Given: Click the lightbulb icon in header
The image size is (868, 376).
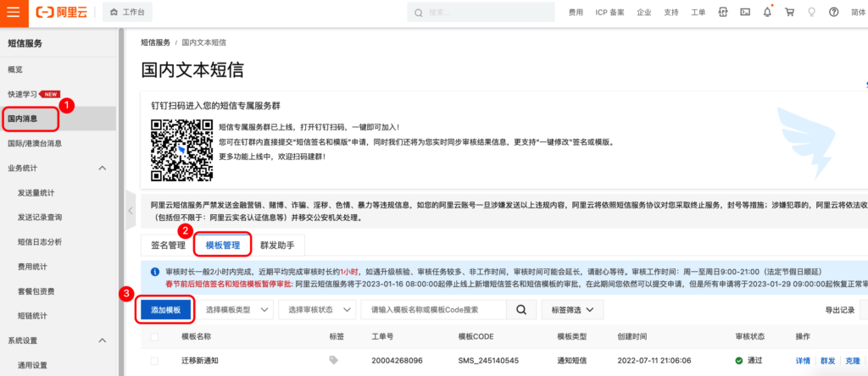Looking at the screenshot, I should 811,13.
